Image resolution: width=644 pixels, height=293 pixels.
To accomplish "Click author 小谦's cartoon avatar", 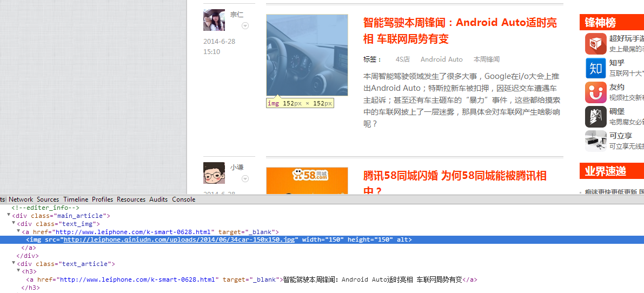I will coord(214,173).
